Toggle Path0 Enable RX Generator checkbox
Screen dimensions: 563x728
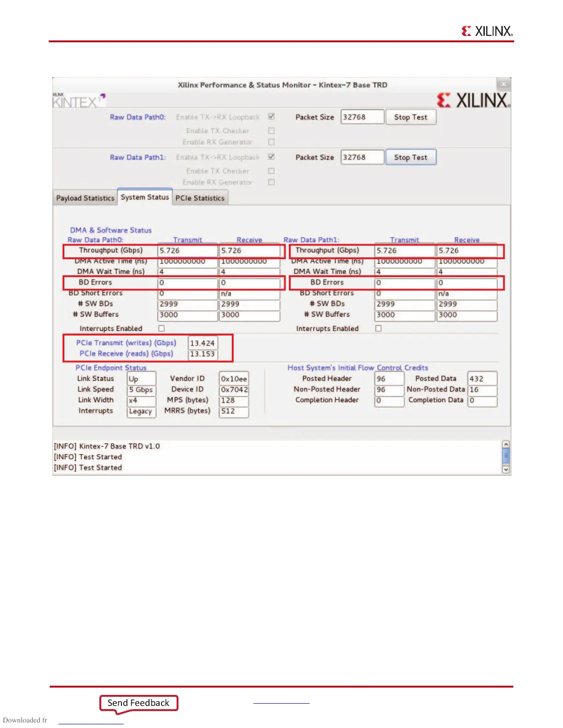pyautogui.click(x=271, y=142)
